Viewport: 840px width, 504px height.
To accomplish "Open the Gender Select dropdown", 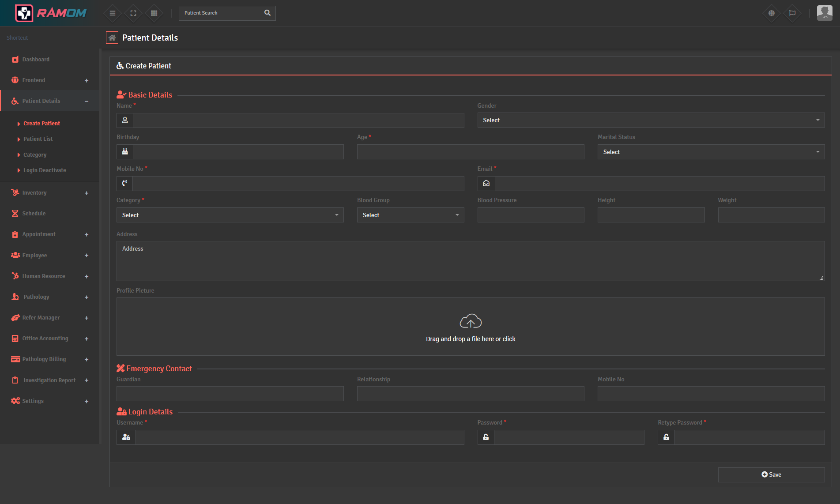I will point(651,120).
